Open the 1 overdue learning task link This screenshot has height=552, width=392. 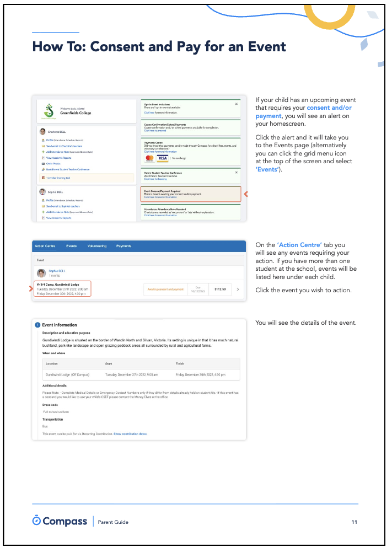(x=58, y=178)
